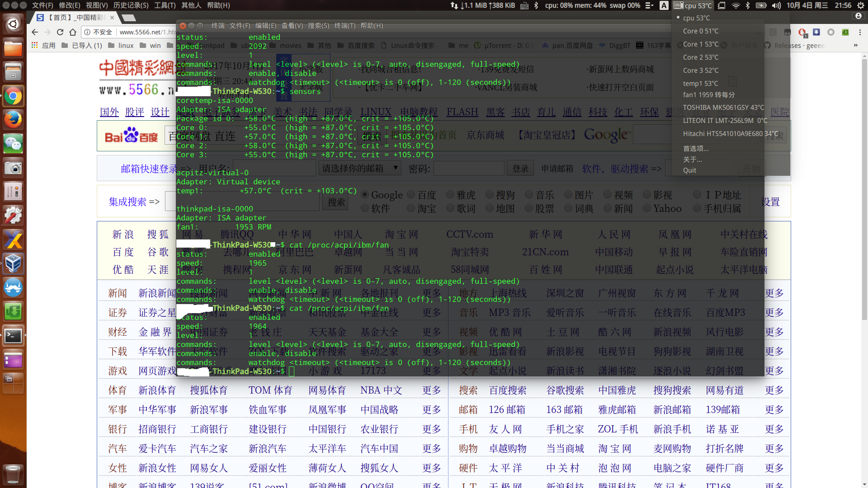Open the 文件(F) menu in the Terminal window
Viewport: 868px width, 488px height.
pos(240,26)
